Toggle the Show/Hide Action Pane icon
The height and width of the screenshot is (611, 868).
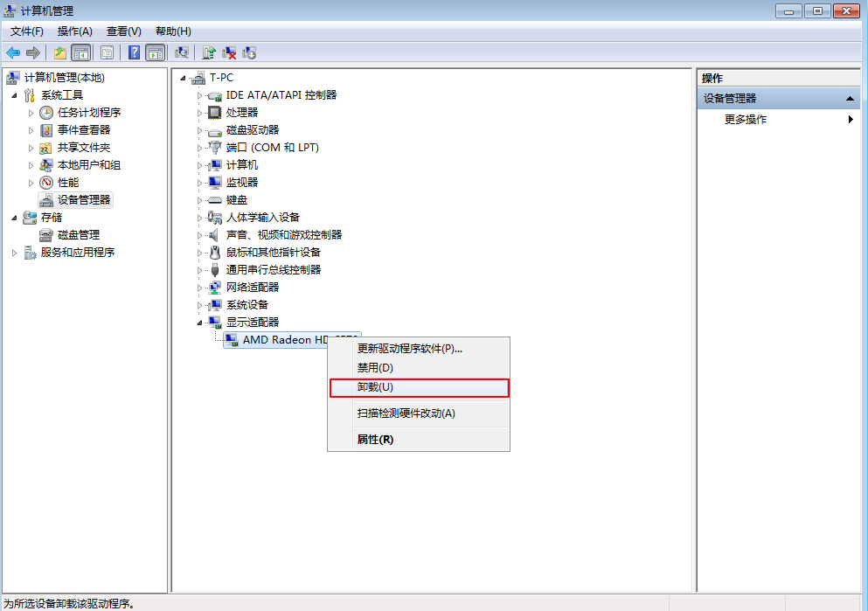155,53
